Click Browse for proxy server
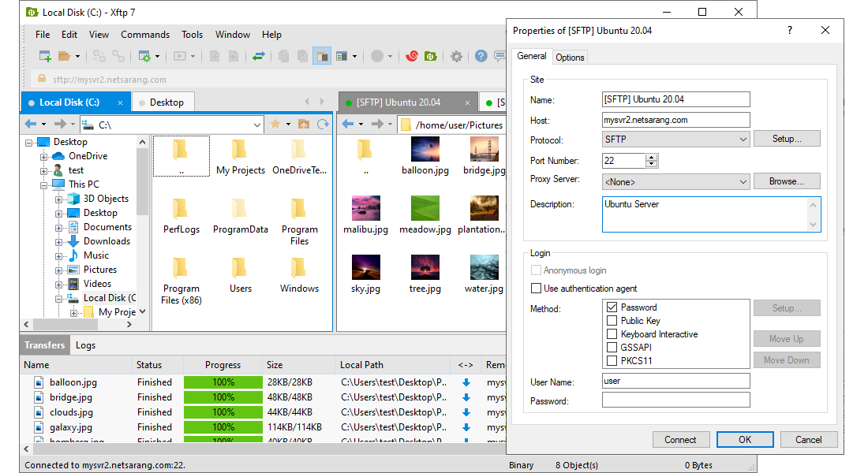868x473 pixels. tap(787, 181)
